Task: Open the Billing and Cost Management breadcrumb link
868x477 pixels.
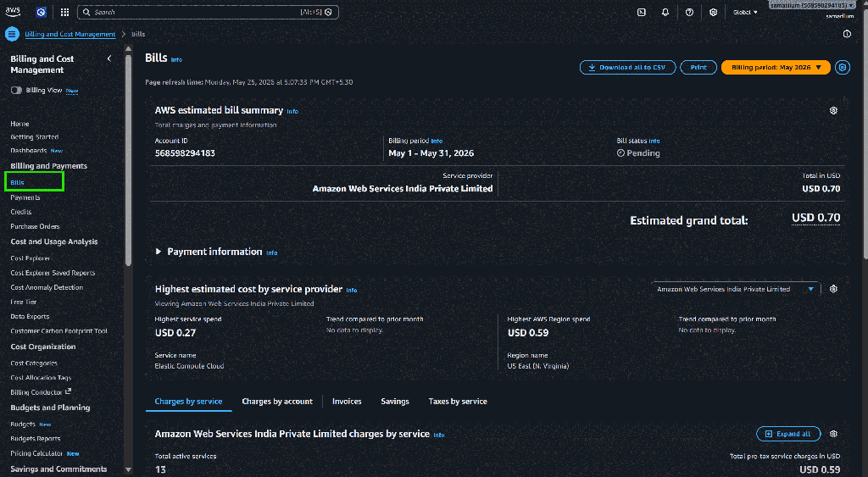Action: coord(70,34)
